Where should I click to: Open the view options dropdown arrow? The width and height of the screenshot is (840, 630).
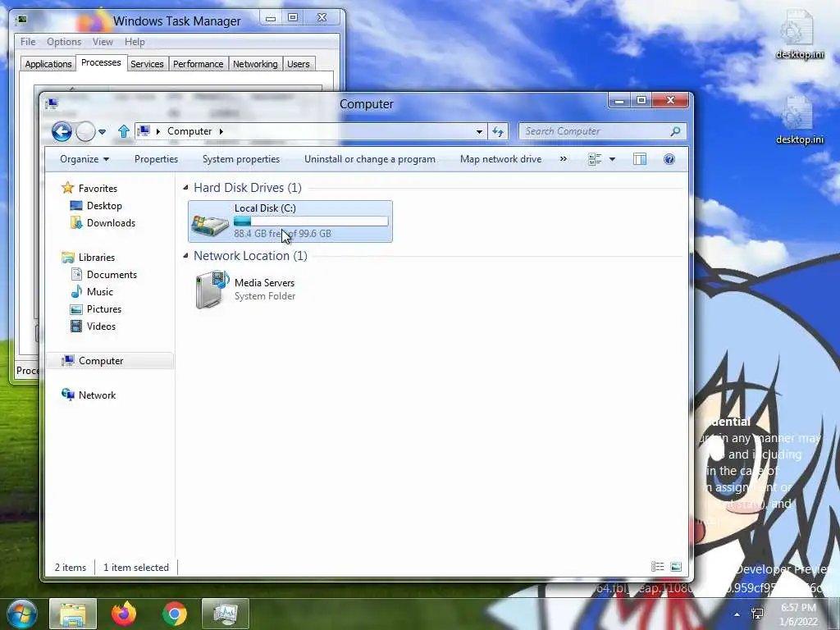612,159
